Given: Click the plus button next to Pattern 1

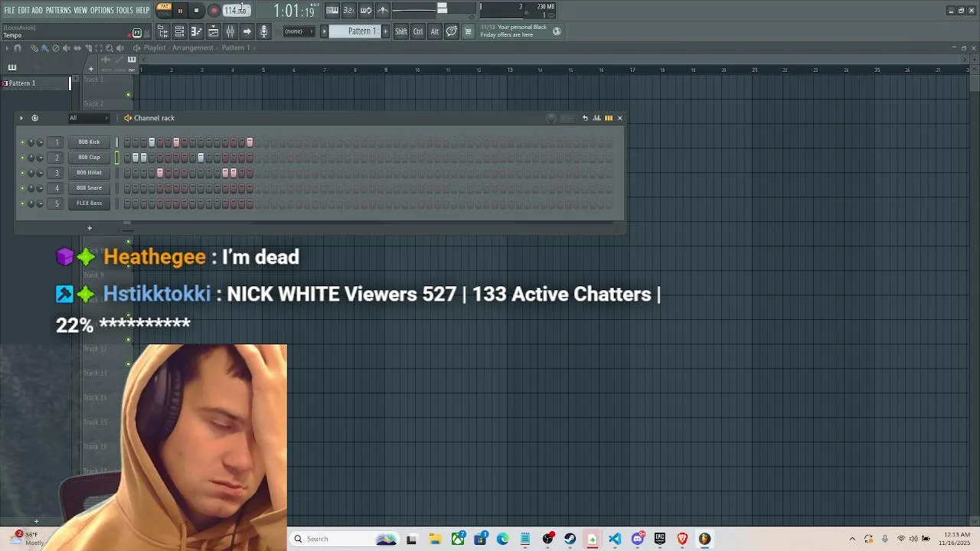Looking at the screenshot, I should tap(385, 31).
